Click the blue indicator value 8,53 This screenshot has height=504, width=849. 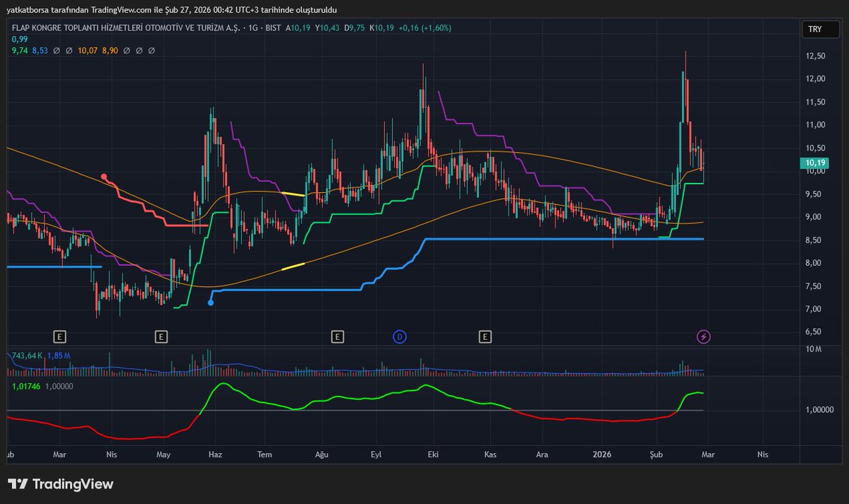coord(40,51)
